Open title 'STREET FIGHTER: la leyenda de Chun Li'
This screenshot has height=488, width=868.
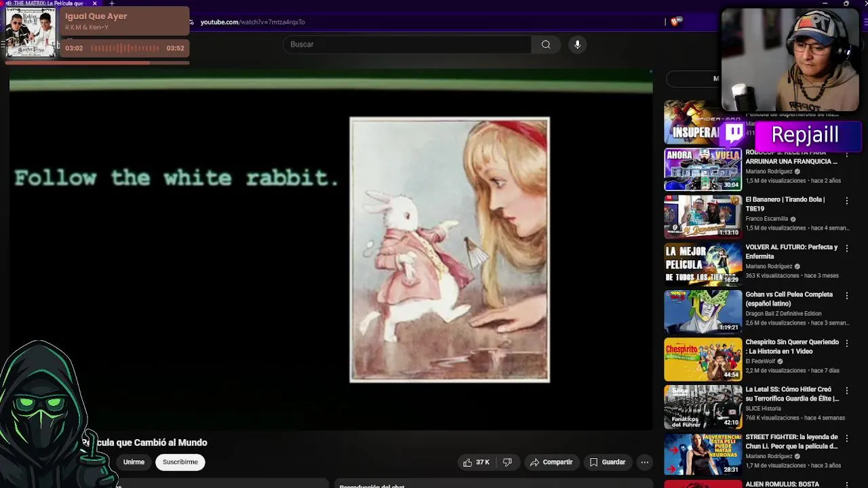tap(791, 441)
